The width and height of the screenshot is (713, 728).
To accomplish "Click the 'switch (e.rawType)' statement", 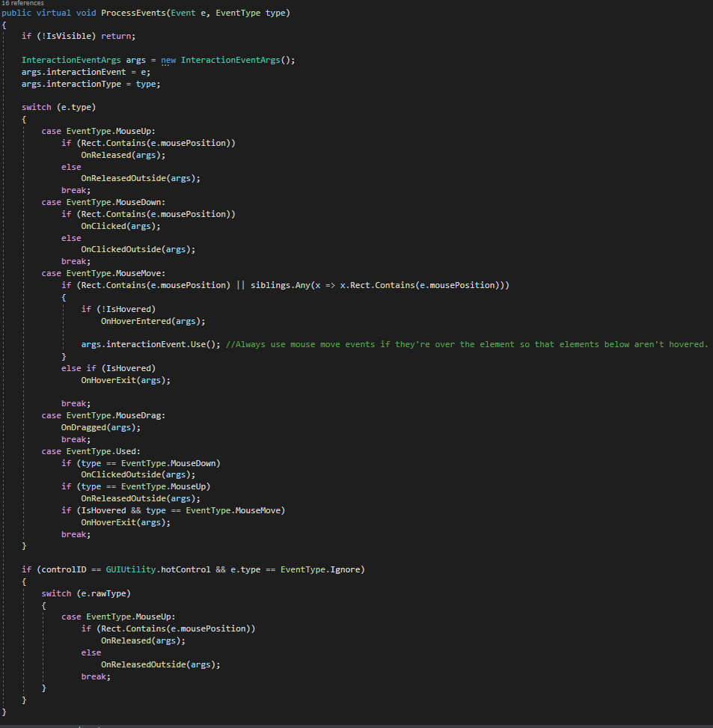I will pyautogui.click(x=86, y=594).
